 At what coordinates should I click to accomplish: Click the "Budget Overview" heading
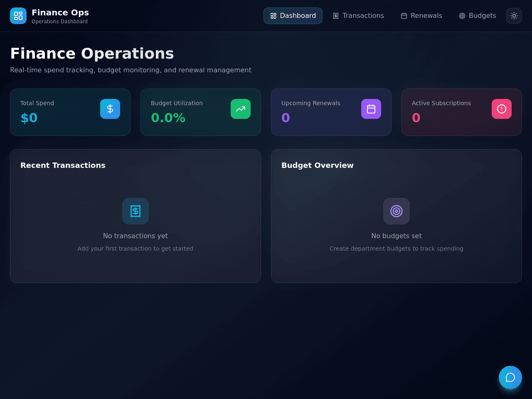point(318,165)
